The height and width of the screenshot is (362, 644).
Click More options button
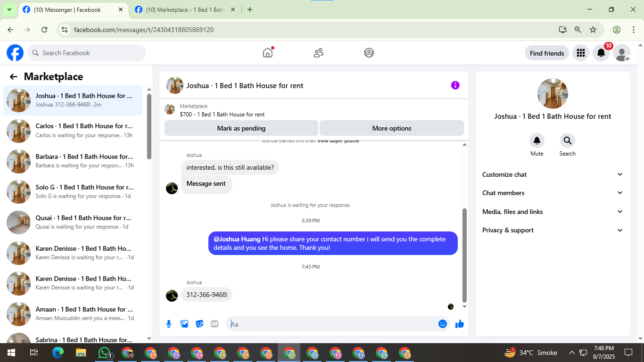(x=392, y=128)
